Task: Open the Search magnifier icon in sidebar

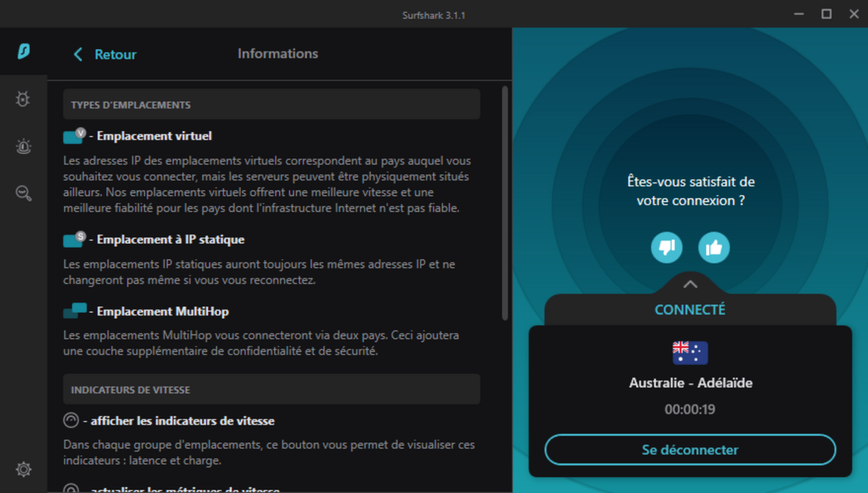Action: (23, 193)
